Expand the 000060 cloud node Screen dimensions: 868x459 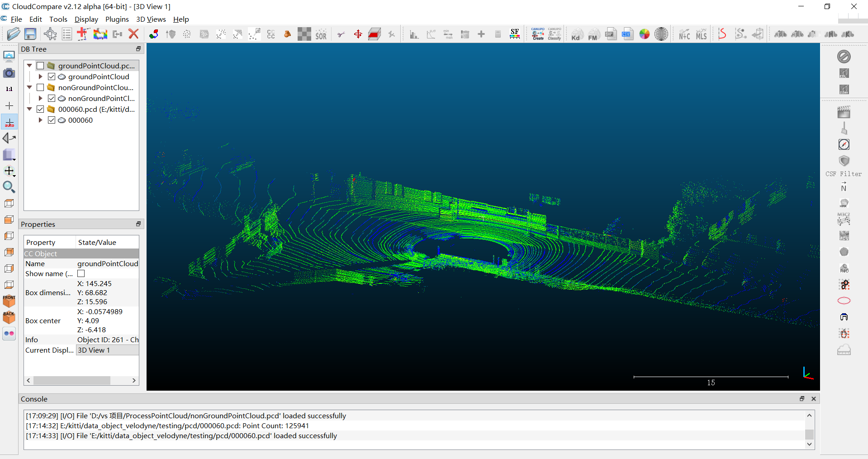pos(40,120)
